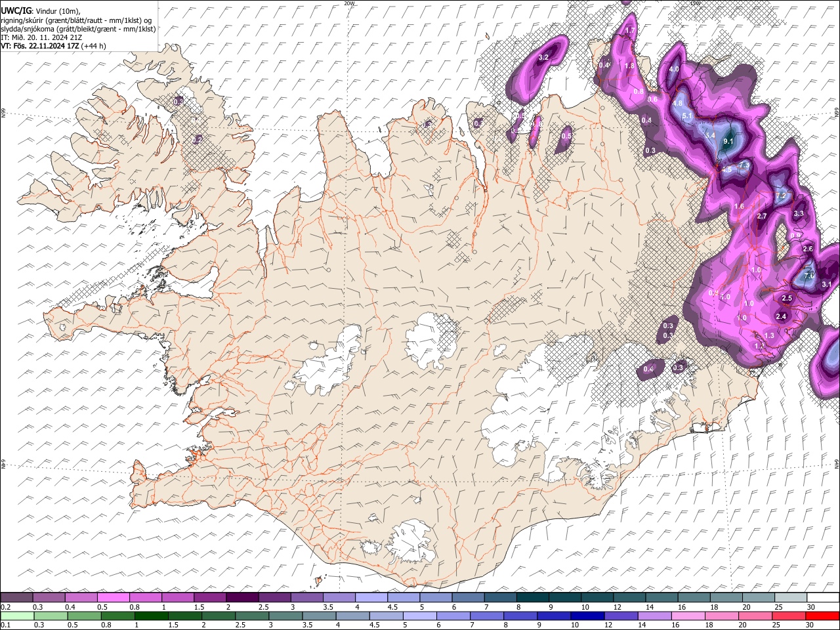
Task: Click the 4.0 precipitation value
Action: pyautogui.click(x=674, y=70)
